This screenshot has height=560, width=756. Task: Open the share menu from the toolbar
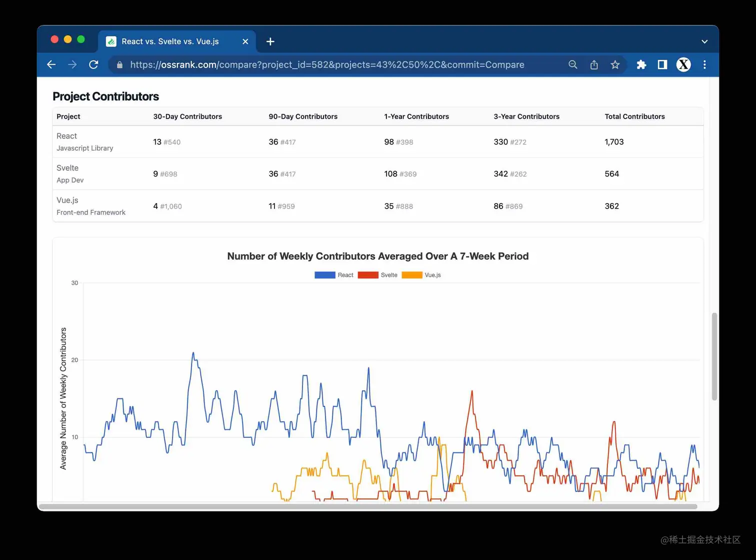point(593,65)
